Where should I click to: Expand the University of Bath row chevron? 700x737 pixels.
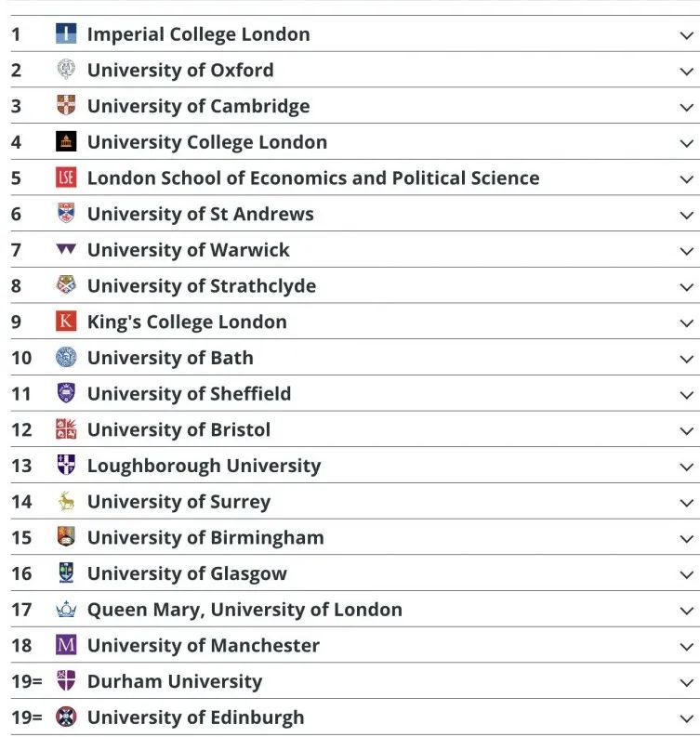(686, 359)
